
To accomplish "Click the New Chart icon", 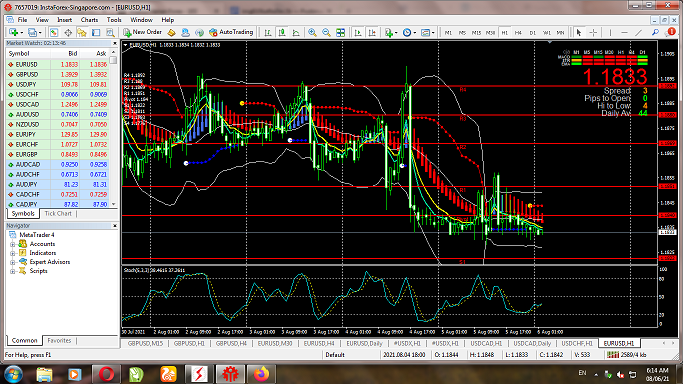I will pyautogui.click(x=13, y=32).
